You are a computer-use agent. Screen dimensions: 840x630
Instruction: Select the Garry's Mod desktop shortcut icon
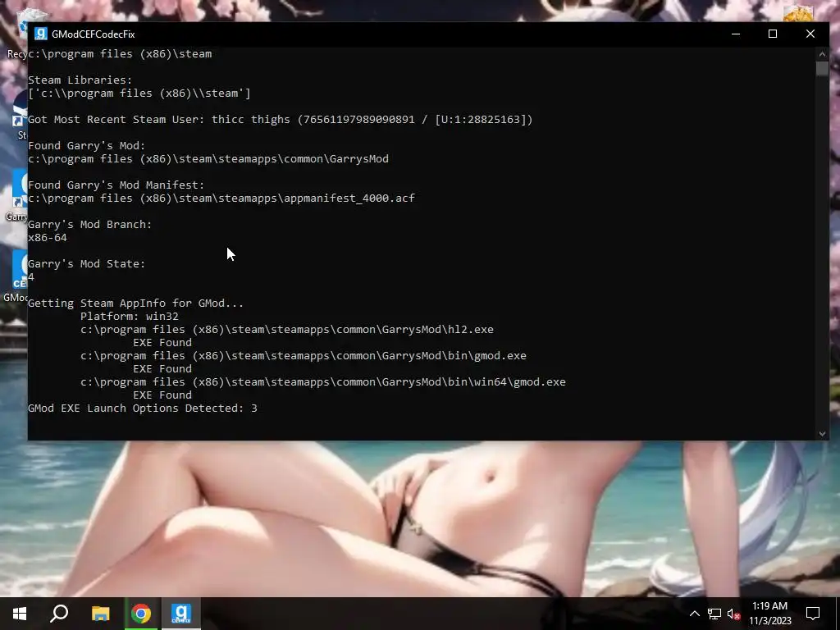(x=16, y=195)
